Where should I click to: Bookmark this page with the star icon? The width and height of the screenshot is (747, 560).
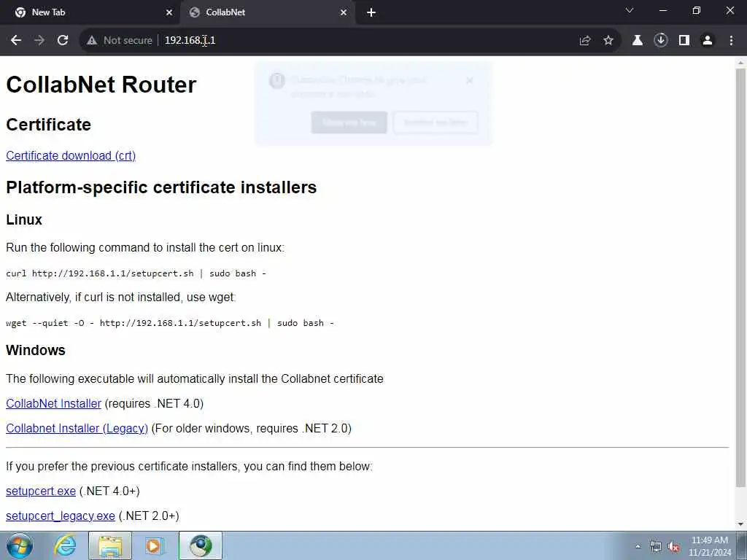click(608, 41)
